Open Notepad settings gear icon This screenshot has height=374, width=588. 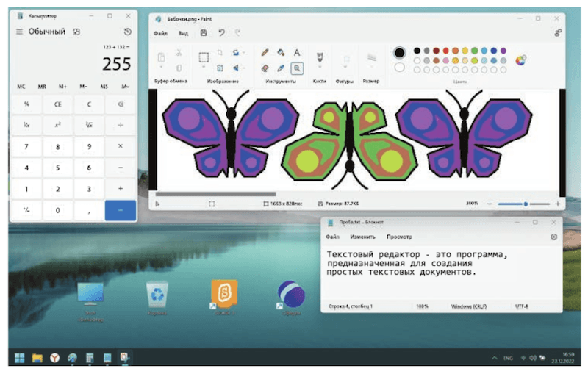553,237
